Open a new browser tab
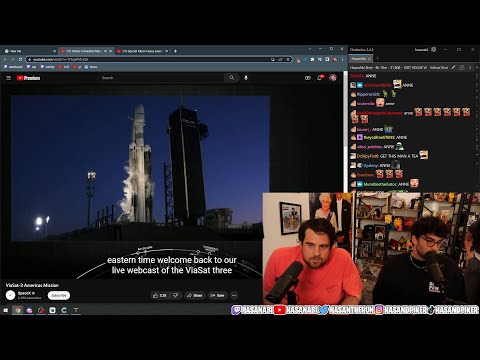Image resolution: width=480 pixels, height=360 pixels. (x=175, y=51)
